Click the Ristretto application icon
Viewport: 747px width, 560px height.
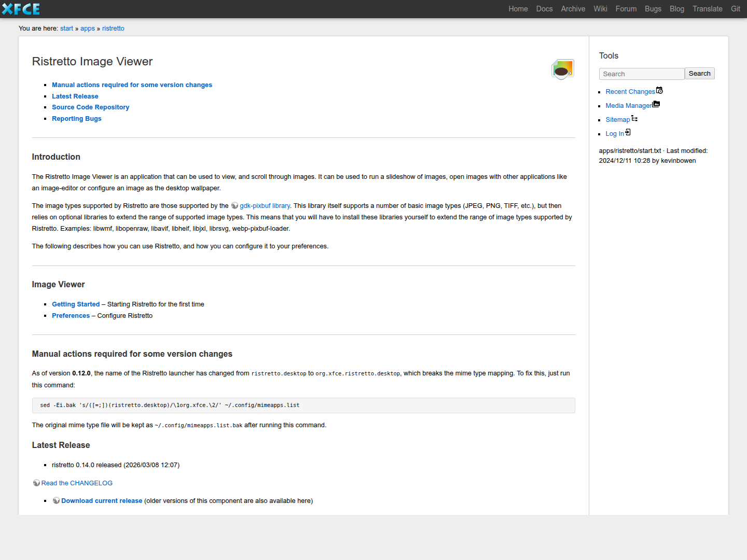pyautogui.click(x=563, y=69)
